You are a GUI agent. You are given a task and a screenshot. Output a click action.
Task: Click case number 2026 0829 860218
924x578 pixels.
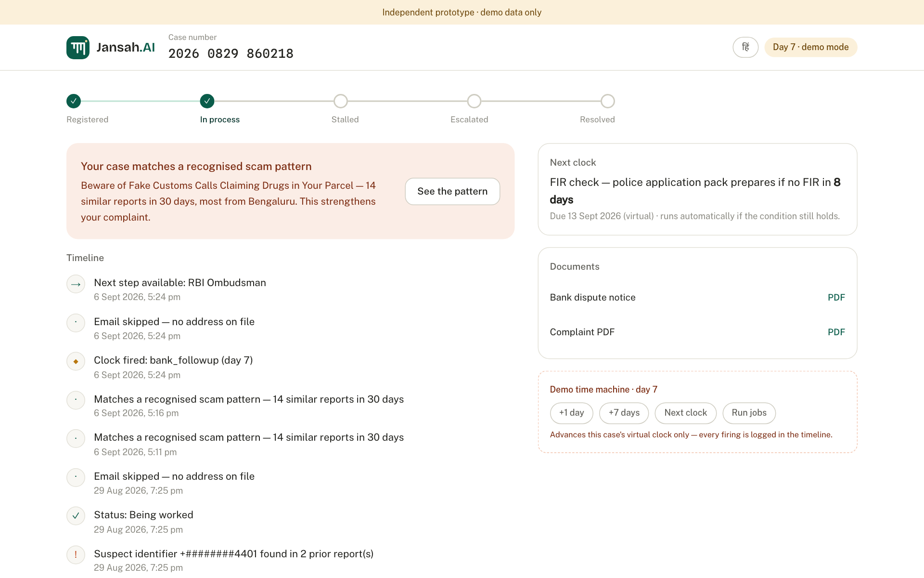click(231, 53)
